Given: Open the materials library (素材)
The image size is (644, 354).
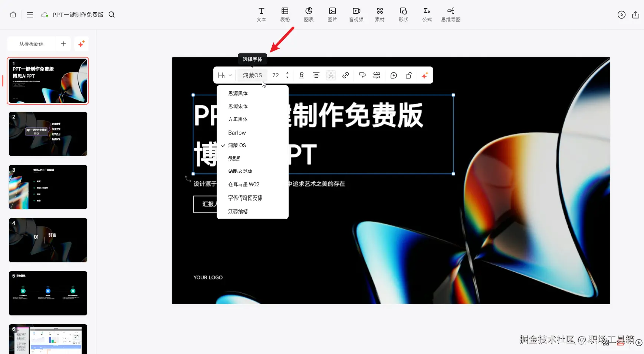Looking at the screenshot, I should 380,14.
